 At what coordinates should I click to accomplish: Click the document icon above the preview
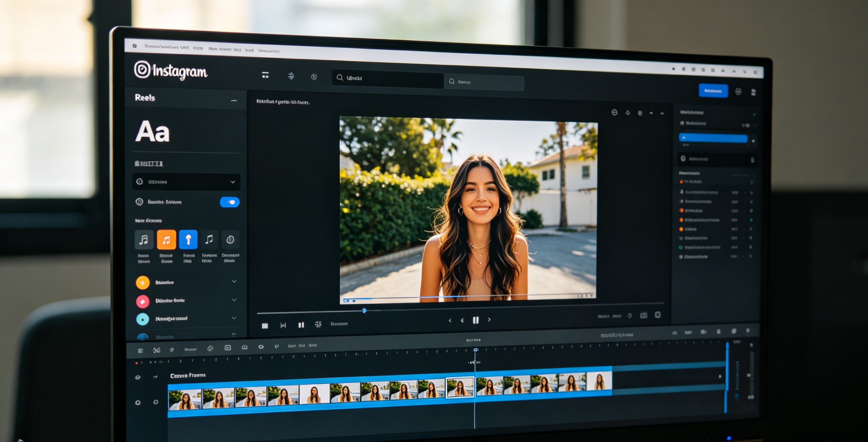pos(640,113)
